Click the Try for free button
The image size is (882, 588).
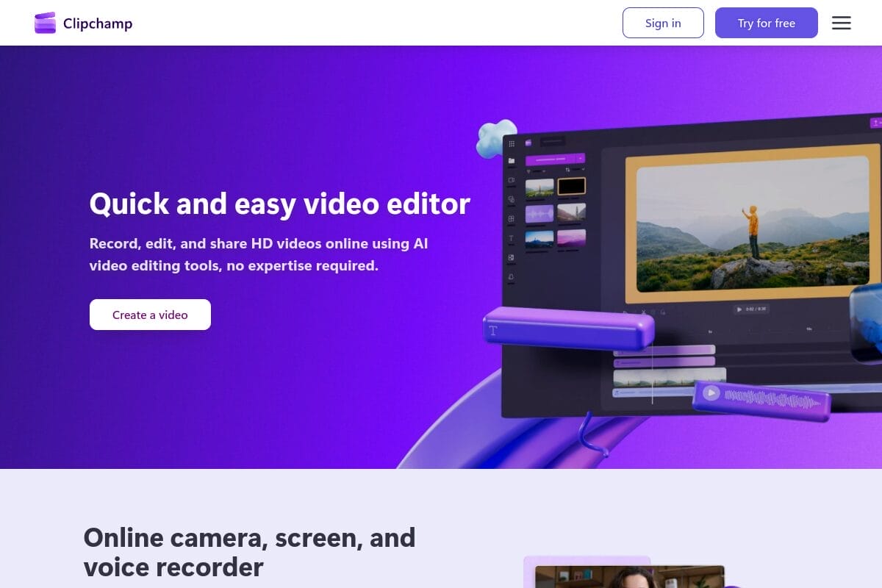coord(767,23)
